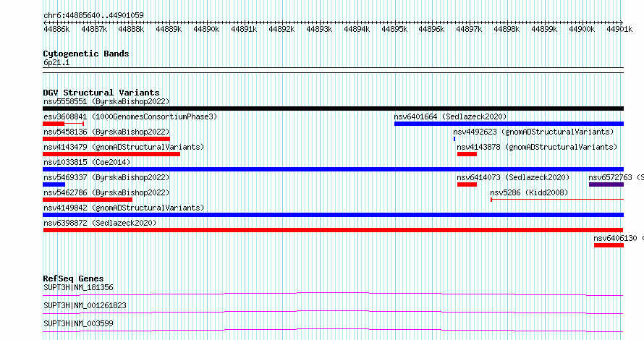The height and width of the screenshot is (340, 644).
Task: Open SUPT3H|NM_003599 transcript label
Action: coord(78,323)
